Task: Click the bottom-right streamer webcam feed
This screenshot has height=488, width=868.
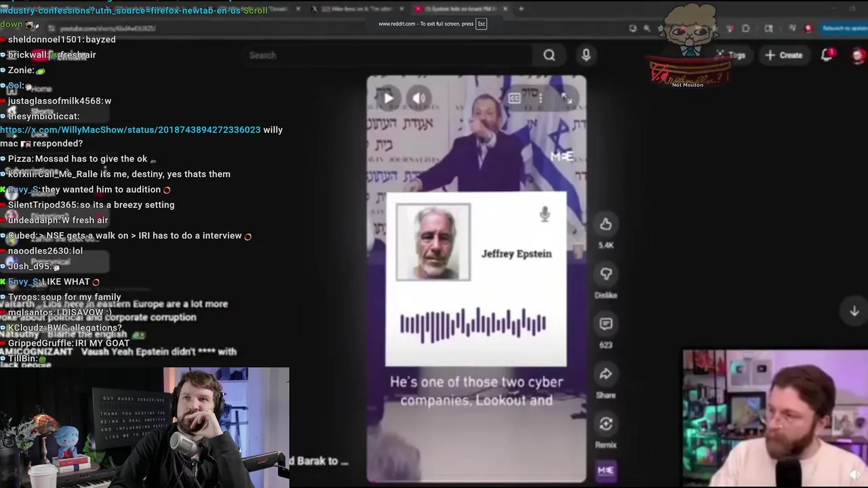Action: 775,419
